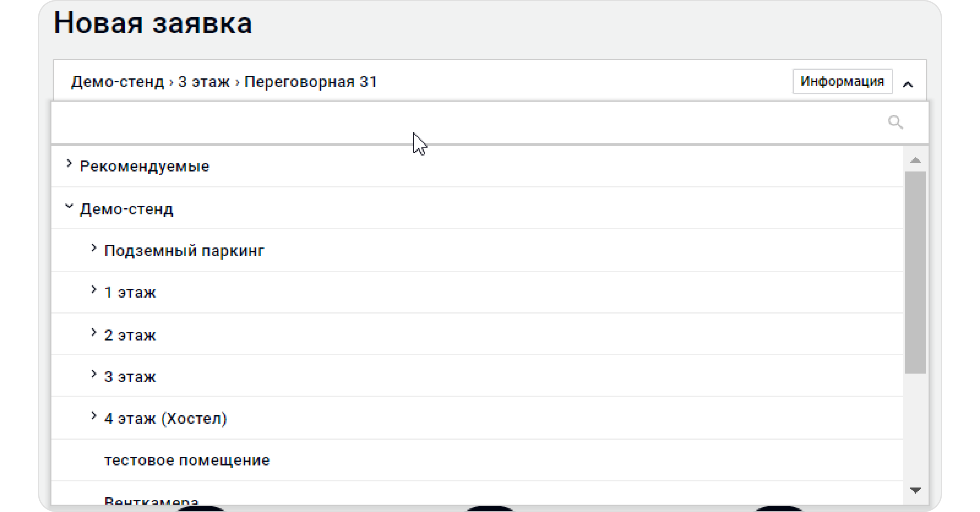The image size is (980, 512).
Task: Open the Информация button
Action: (x=842, y=82)
